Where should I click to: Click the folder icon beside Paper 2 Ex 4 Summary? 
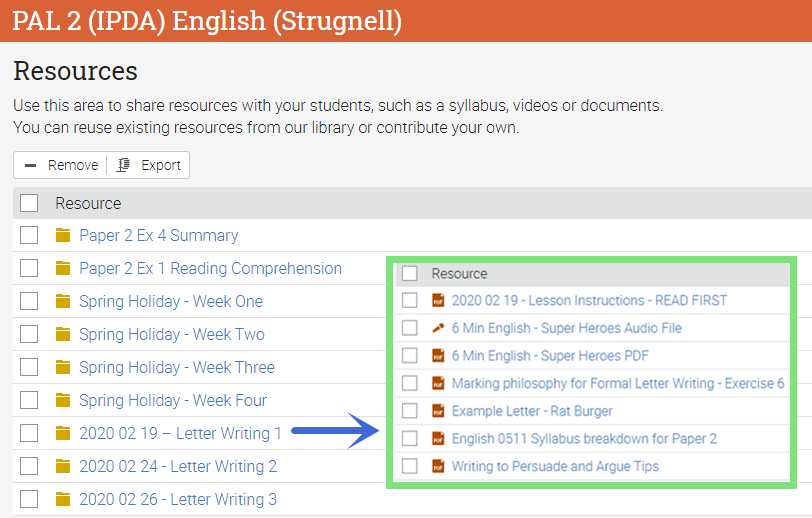pos(64,236)
